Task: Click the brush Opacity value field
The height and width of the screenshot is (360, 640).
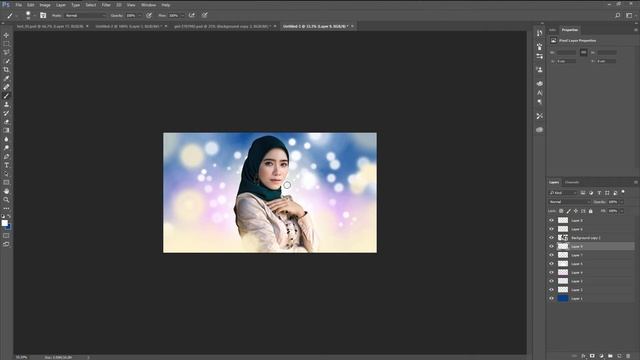Action: pos(131,16)
